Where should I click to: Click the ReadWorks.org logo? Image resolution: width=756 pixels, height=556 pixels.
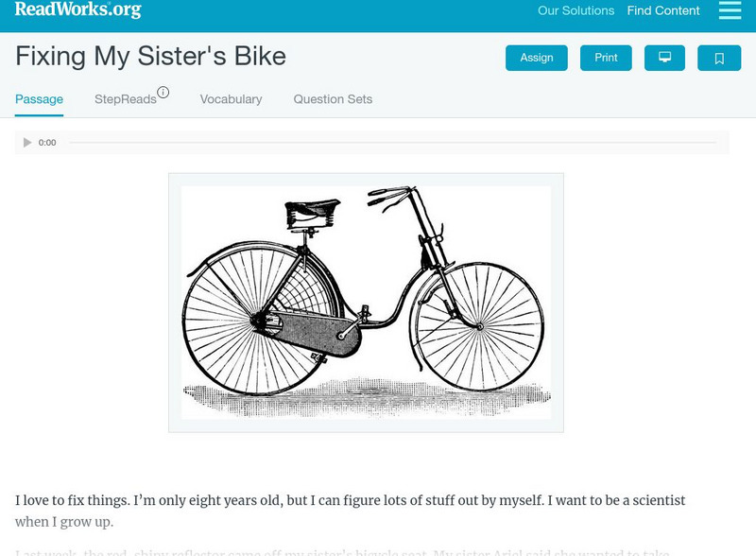pyautogui.click(x=78, y=11)
